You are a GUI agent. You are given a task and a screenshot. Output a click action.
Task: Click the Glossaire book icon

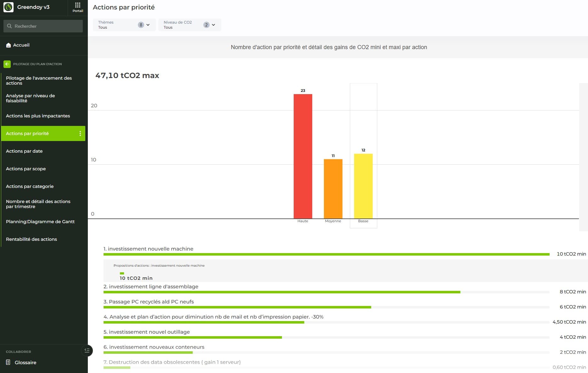tap(8, 362)
